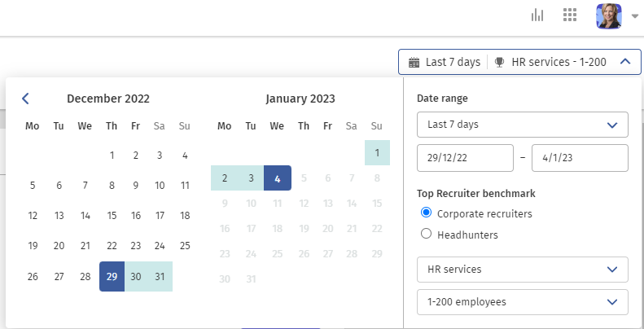The image size is (644, 329).
Task: Select Corporate recruiters radio button
Action: (x=425, y=213)
